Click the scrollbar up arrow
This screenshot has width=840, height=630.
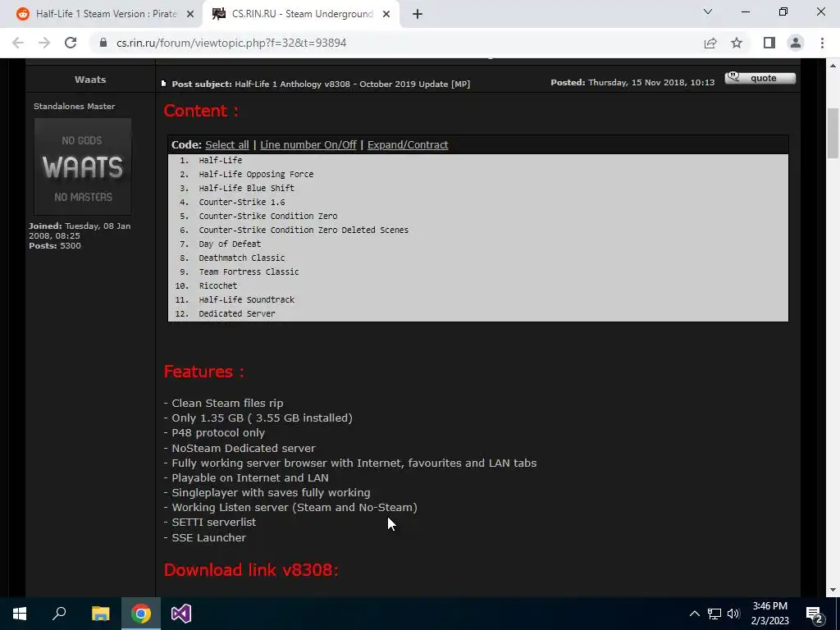833,66
